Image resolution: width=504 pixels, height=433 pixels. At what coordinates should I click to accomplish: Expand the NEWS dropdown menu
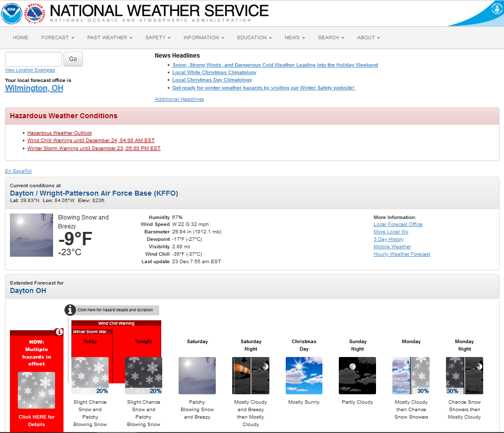pyautogui.click(x=295, y=38)
